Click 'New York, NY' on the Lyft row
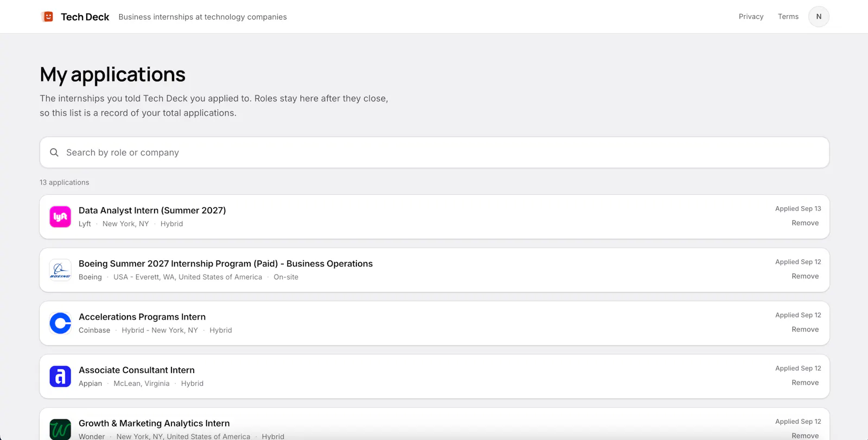Image resolution: width=868 pixels, height=440 pixels. point(125,224)
